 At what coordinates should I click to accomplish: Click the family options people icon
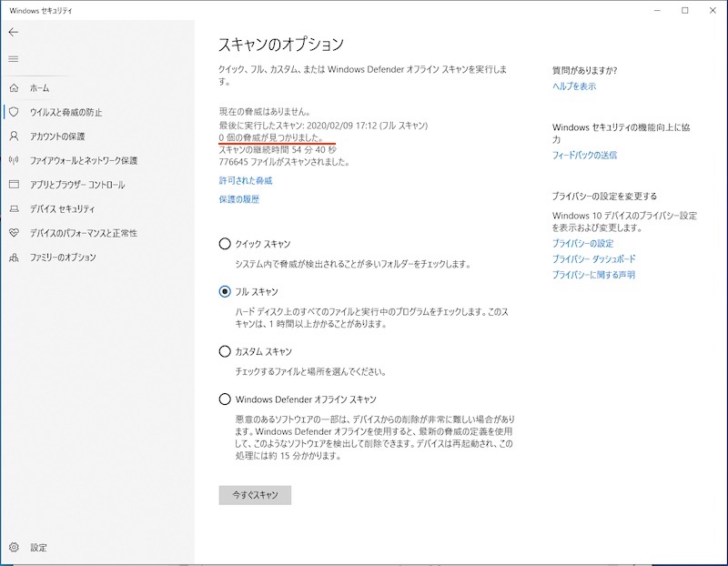tap(14, 257)
